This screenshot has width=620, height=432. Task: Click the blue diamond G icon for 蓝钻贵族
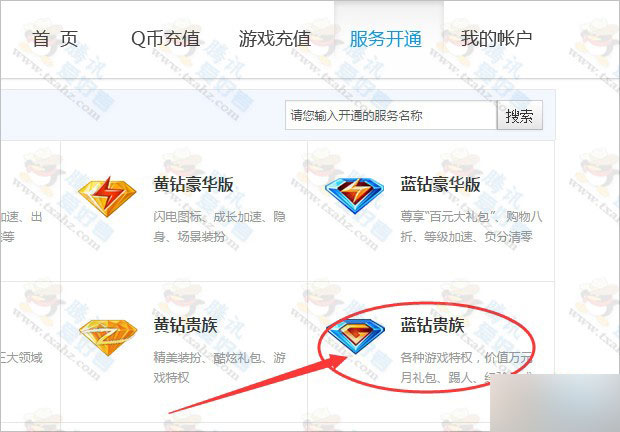355,336
